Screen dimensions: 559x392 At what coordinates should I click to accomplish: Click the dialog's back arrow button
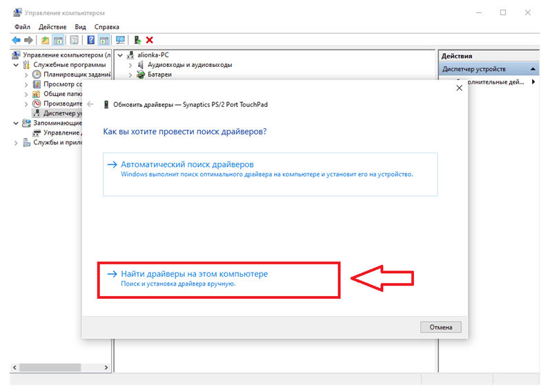(90, 104)
